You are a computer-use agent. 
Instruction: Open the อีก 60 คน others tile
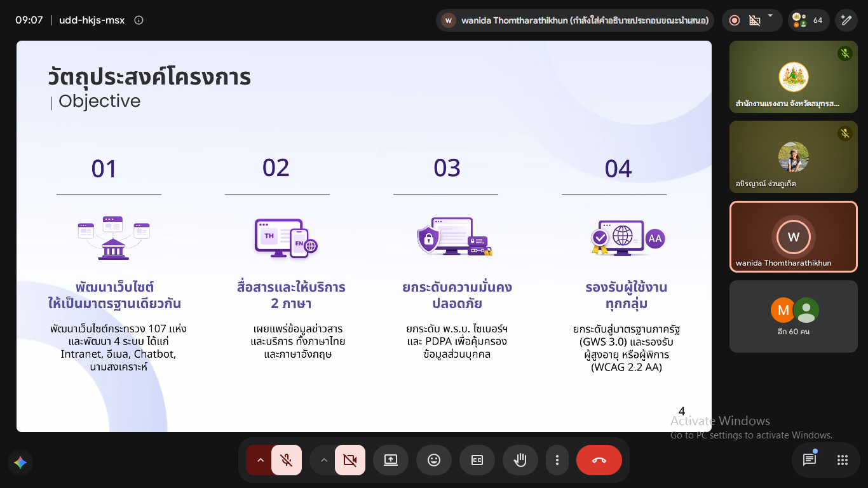click(794, 316)
